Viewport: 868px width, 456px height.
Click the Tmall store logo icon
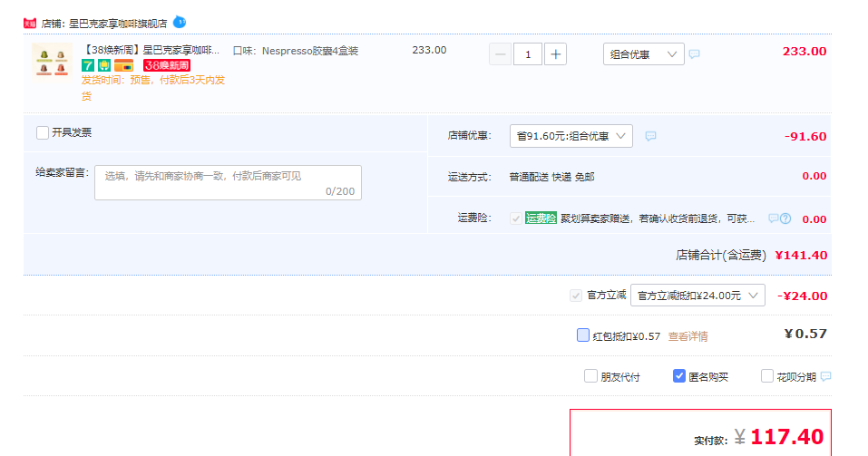pos(30,24)
